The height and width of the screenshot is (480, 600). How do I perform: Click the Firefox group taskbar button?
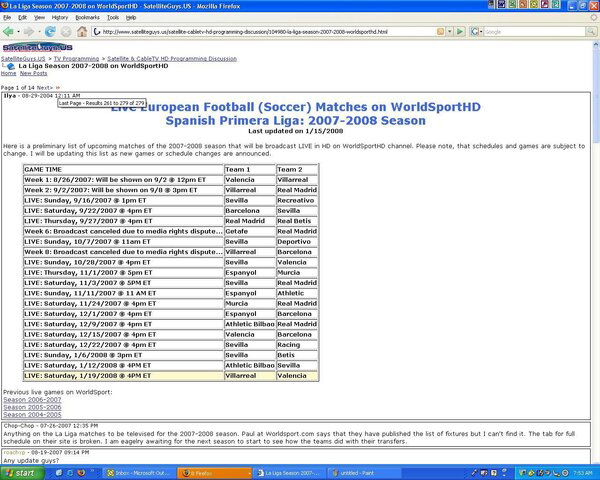[214, 473]
